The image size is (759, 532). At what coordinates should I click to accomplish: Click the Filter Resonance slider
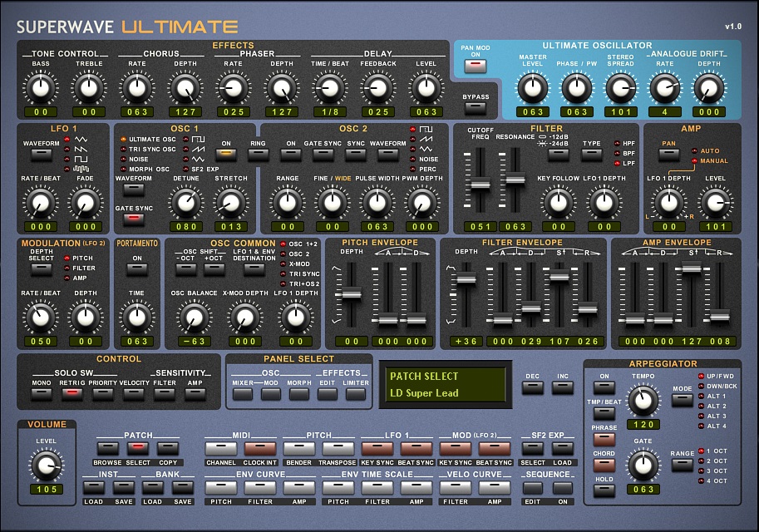(515, 180)
